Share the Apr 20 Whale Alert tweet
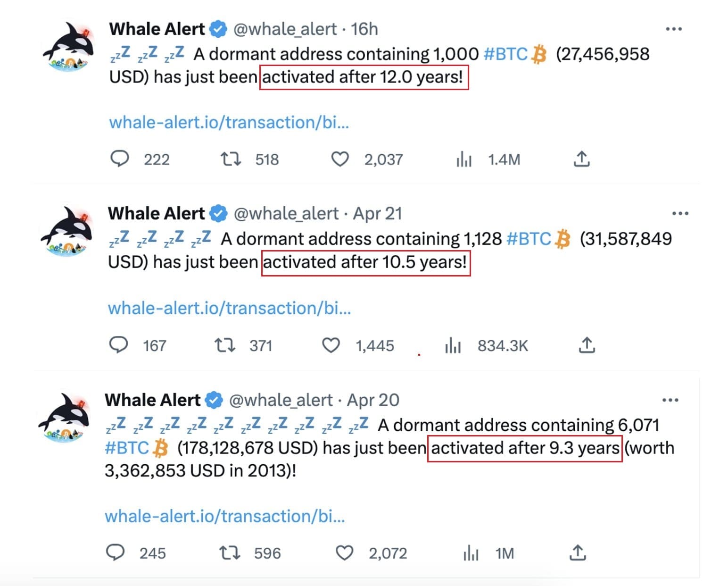 click(578, 552)
